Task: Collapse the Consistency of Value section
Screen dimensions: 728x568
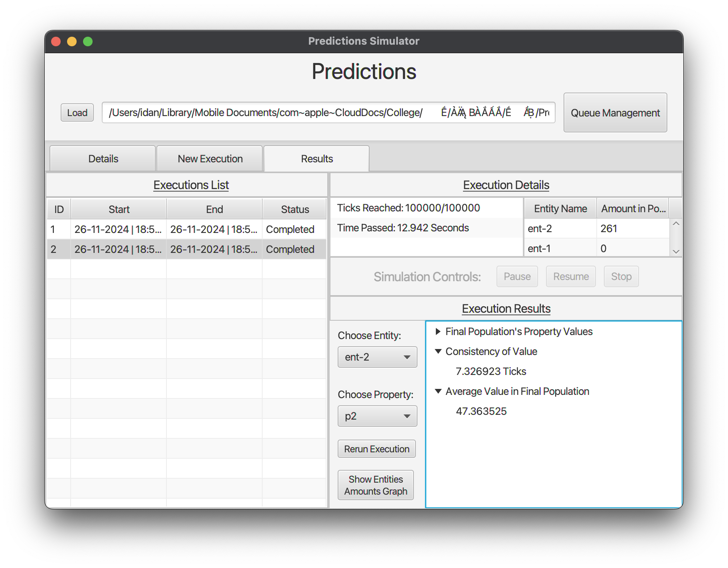Action: [438, 351]
